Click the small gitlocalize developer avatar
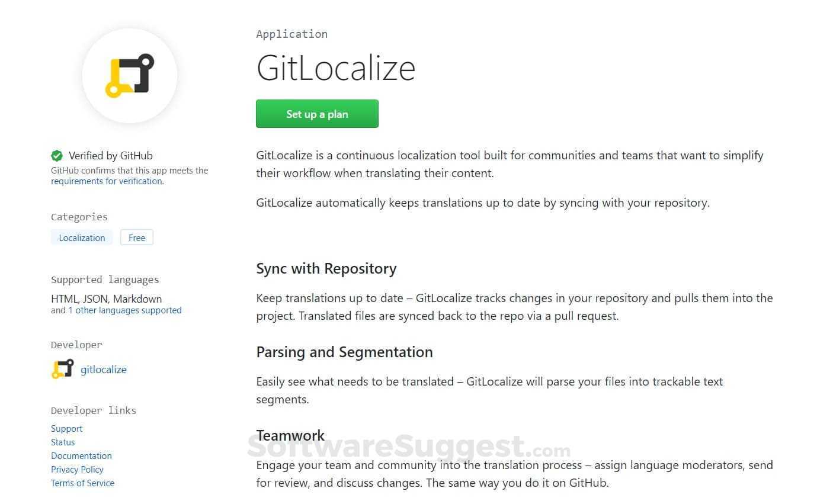This screenshot has height=504, width=817. click(62, 369)
